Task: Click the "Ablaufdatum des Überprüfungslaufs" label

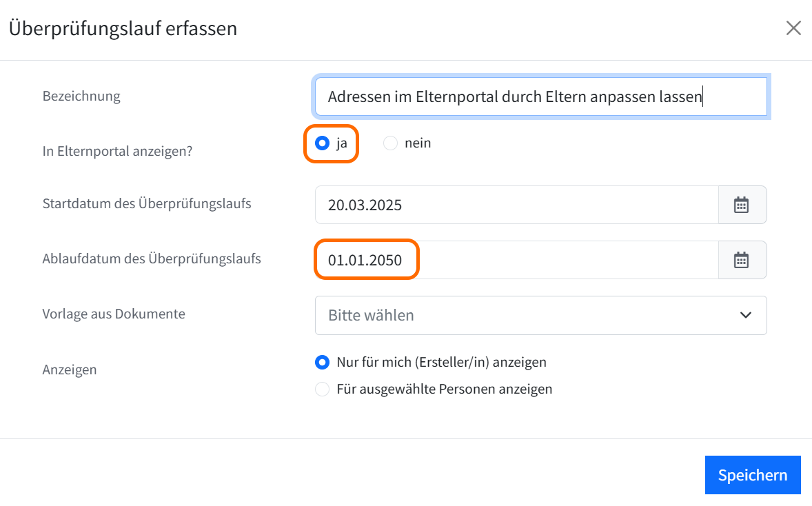Action: click(152, 259)
